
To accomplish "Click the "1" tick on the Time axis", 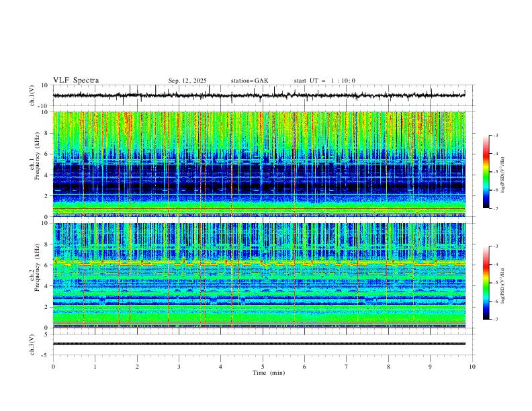I will pyautogui.click(x=95, y=367).
